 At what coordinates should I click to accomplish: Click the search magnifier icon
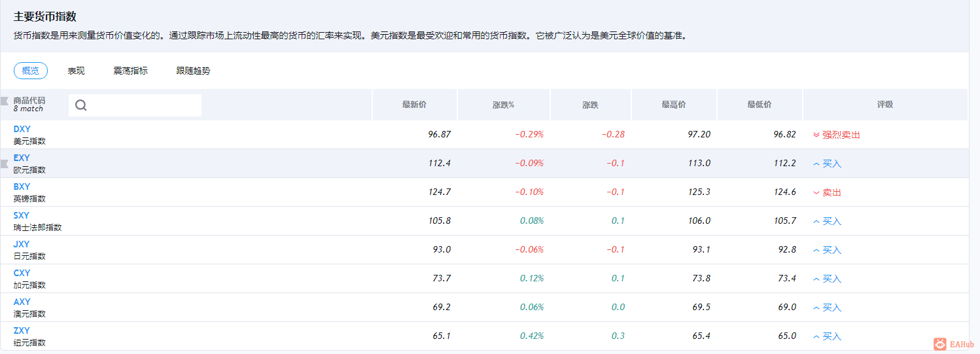point(81,105)
